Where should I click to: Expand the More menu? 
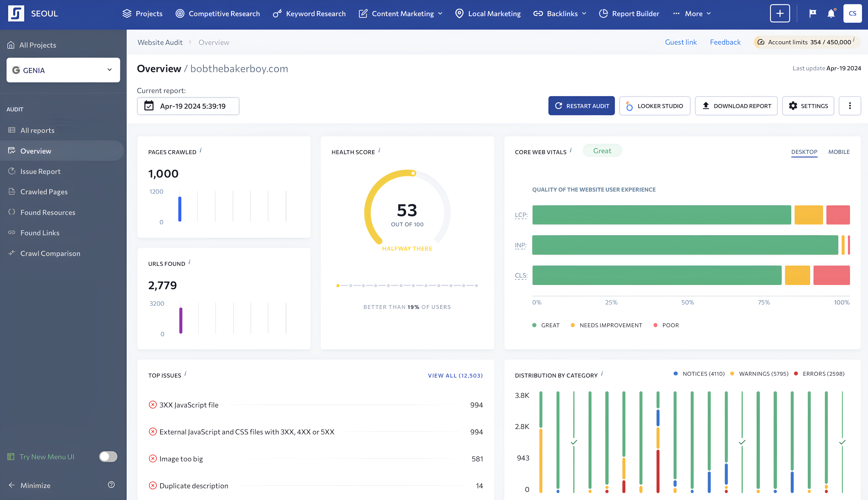692,13
